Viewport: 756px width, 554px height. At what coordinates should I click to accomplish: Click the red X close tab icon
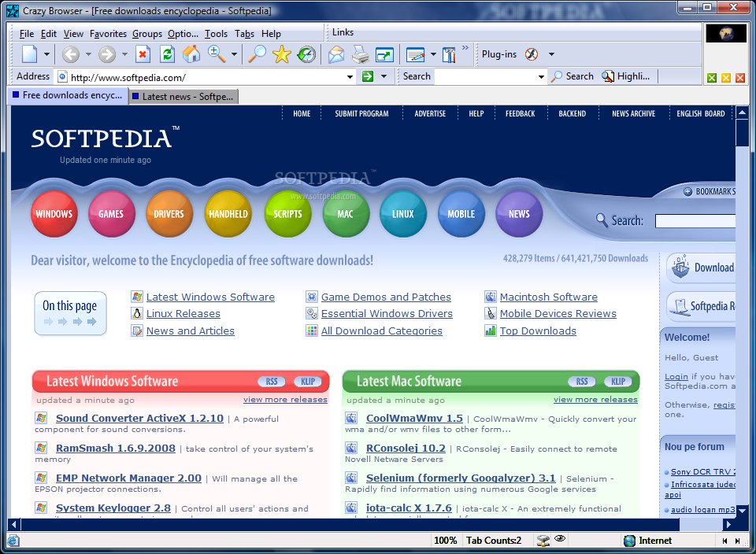point(740,78)
